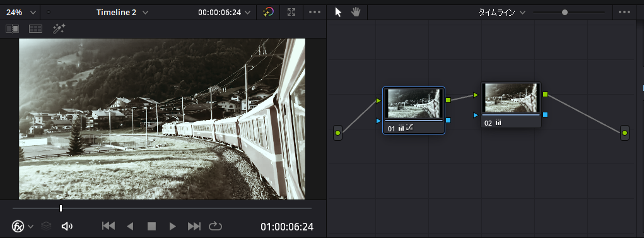This screenshot has height=238, width=644.
Task: Open the 24% viewer zoom dropdown
Action: coord(21,13)
